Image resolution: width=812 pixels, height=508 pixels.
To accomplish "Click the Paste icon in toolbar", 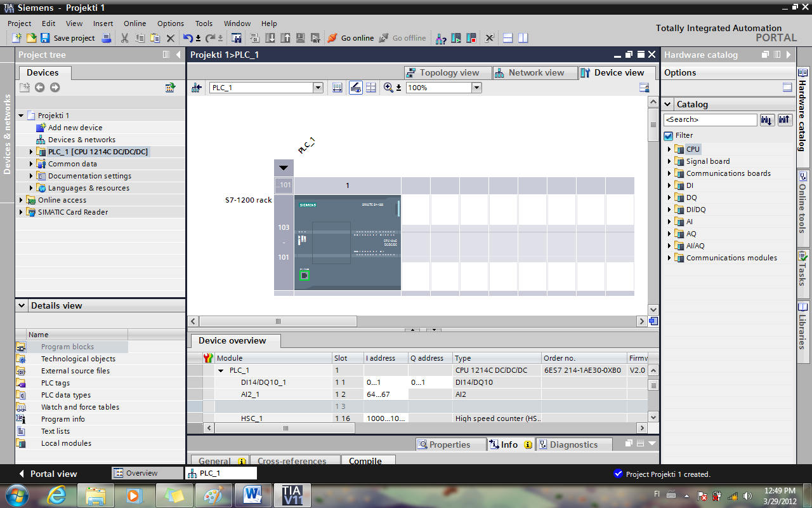I will 155,38.
